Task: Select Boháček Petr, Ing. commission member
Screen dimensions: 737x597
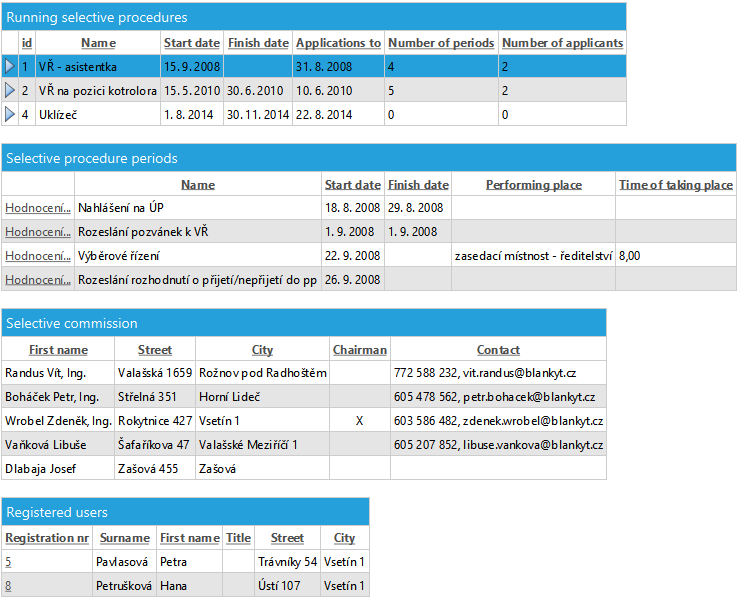Action: pos(58,397)
